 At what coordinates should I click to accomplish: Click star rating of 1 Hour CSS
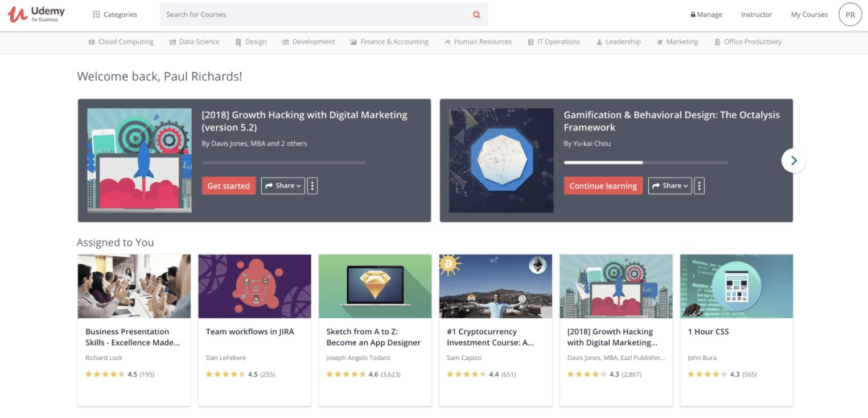(x=707, y=374)
